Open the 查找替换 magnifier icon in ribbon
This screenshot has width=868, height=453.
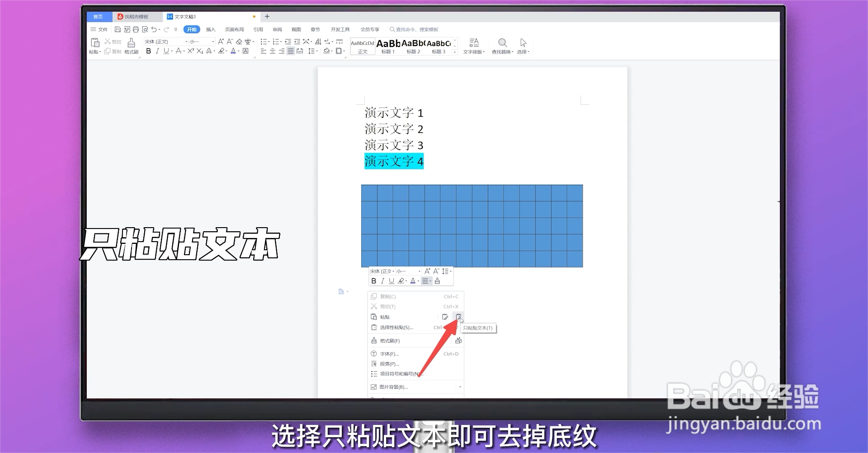[x=502, y=42]
